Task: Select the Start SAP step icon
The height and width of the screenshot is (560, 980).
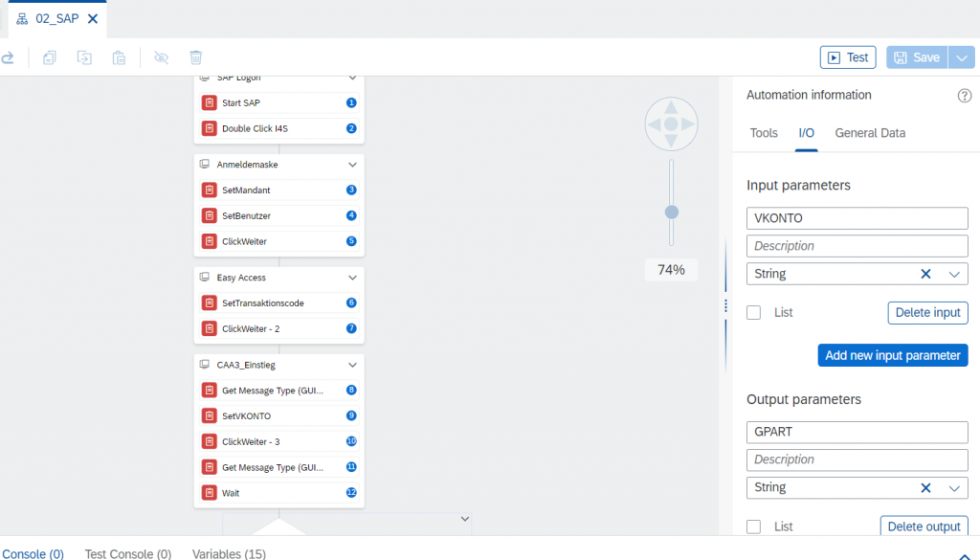Action: point(210,102)
